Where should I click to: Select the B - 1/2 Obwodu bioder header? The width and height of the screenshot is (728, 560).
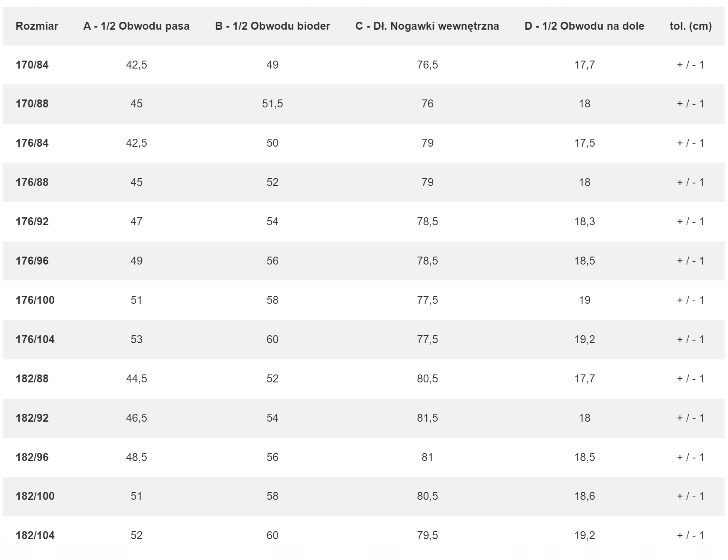(x=272, y=26)
